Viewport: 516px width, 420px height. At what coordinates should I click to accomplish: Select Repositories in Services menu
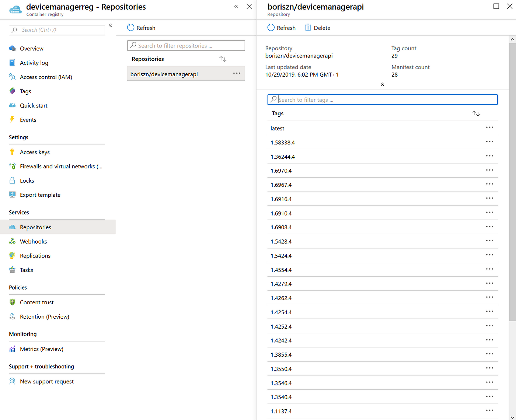click(58, 227)
